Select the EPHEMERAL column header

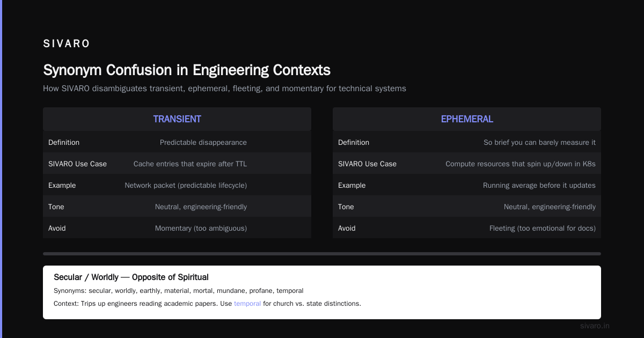coord(467,119)
